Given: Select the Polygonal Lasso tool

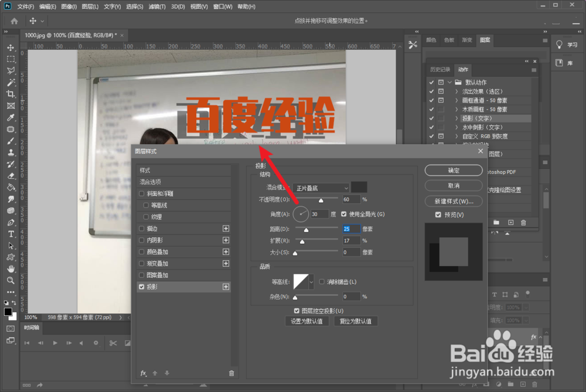Looking at the screenshot, I should (11, 71).
